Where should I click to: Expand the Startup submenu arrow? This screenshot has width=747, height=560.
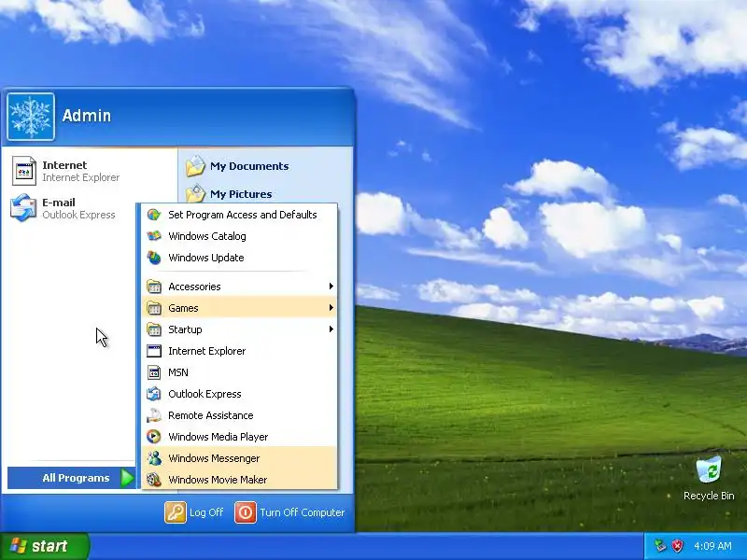click(x=331, y=329)
